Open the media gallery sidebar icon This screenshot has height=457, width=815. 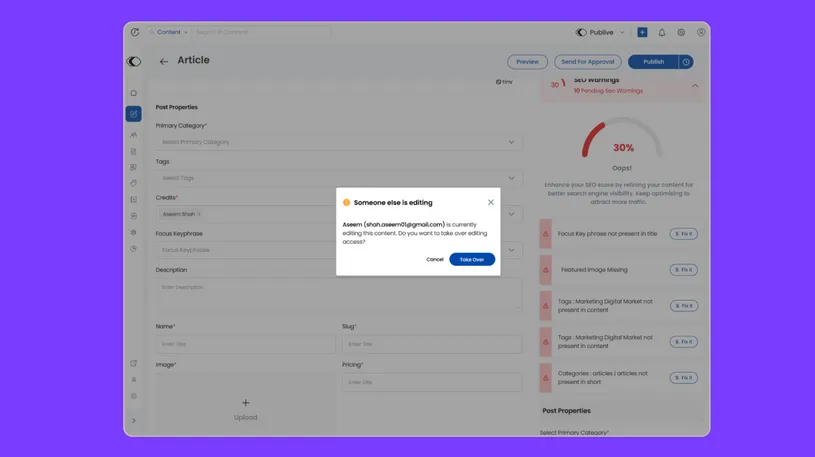tap(134, 167)
